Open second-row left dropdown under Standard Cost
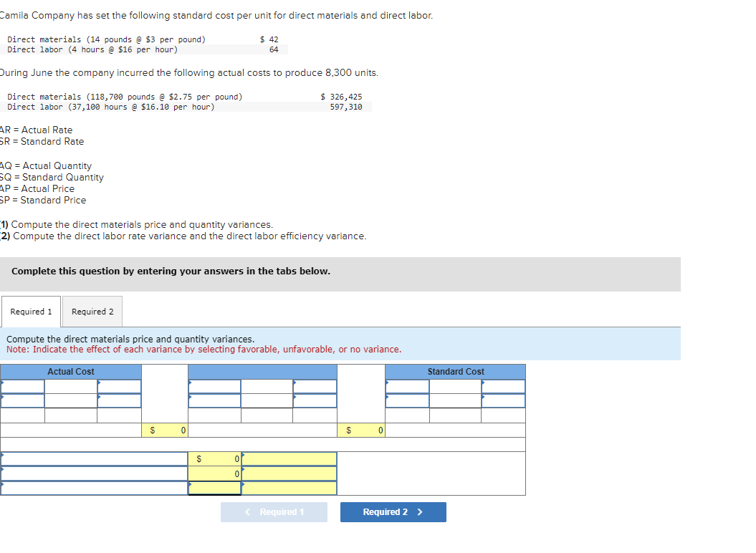 point(408,400)
